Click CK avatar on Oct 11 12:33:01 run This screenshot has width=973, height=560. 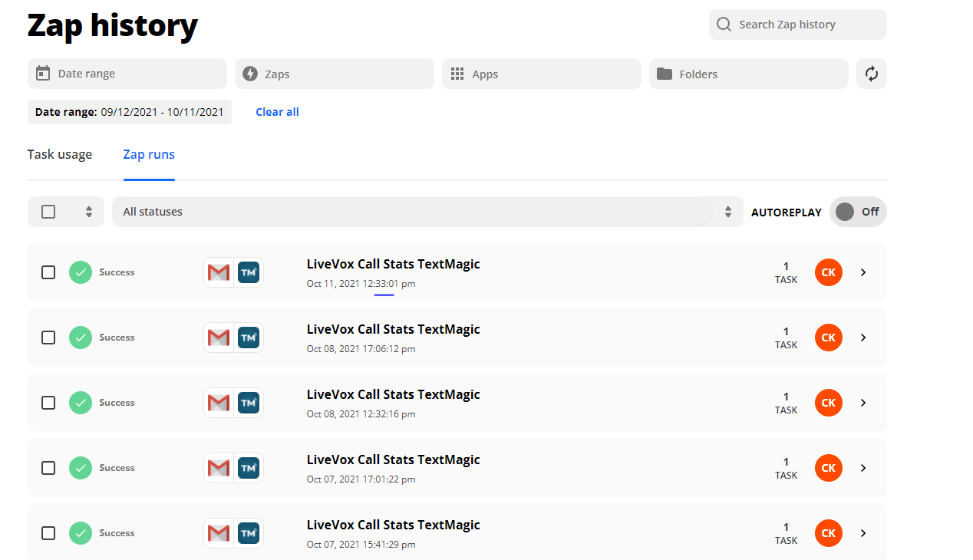tap(829, 272)
